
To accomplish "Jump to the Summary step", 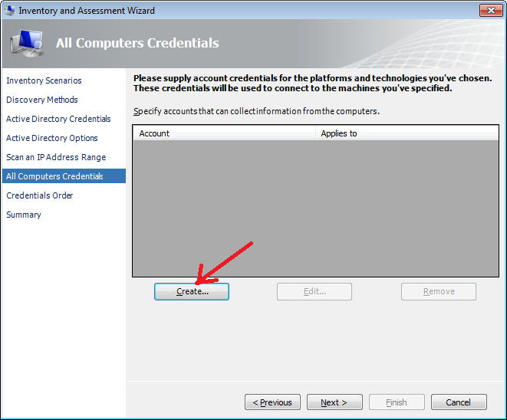I will click(x=24, y=215).
